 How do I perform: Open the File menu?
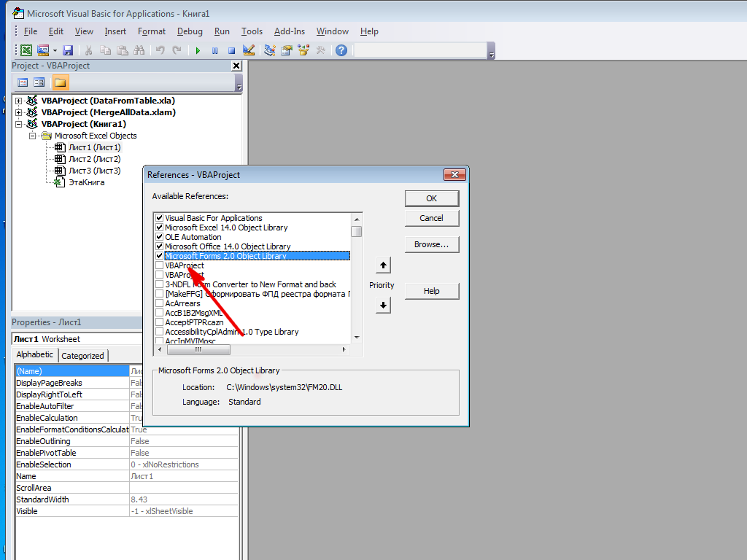pyautogui.click(x=31, y=31)
